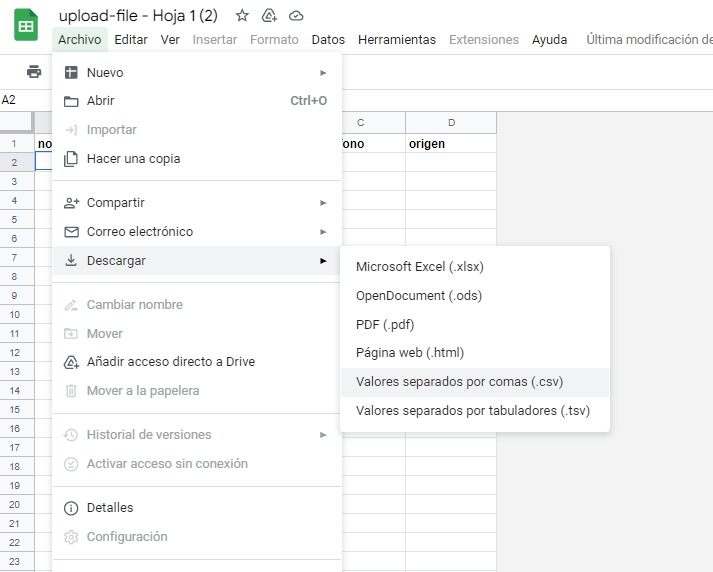The image size is (713, 572).
Task: Open the Datos menu
Action: 328,40
